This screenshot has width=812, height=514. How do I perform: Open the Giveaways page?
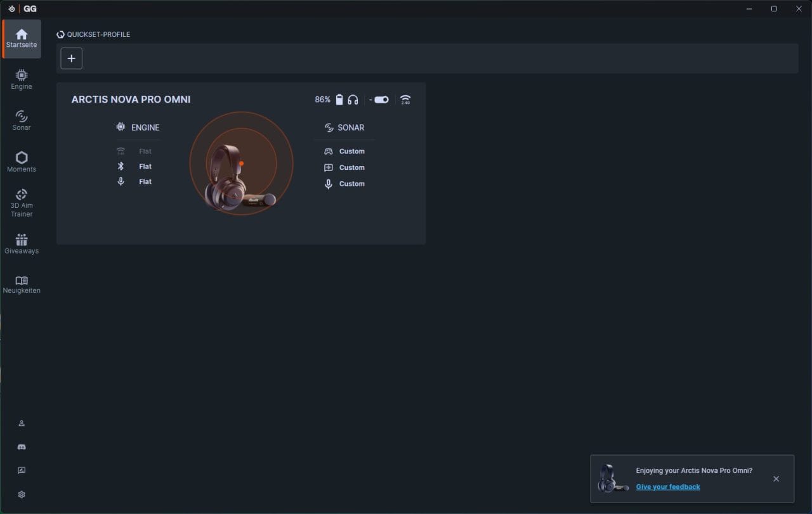click(22, 244)
